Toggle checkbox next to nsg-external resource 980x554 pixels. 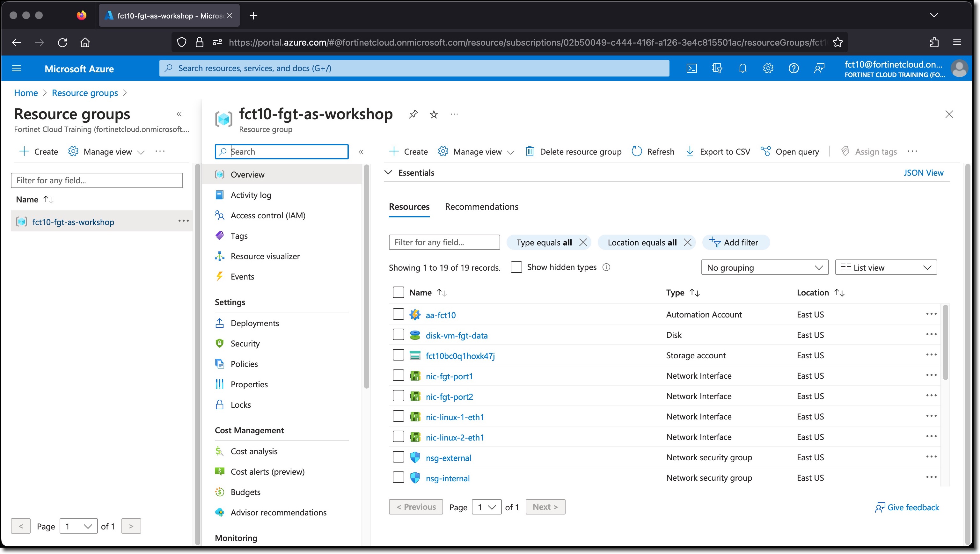coord(398,458)
